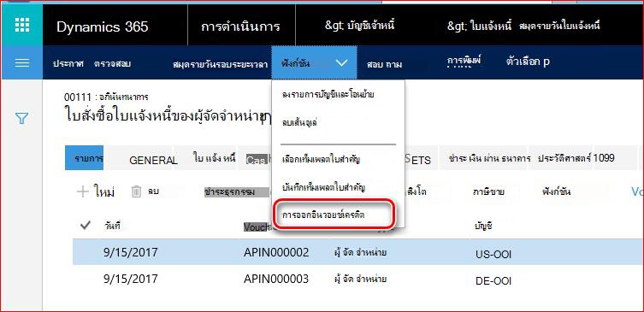Click the 00111 : อภินันทนาการ journal label

(106, 97)
